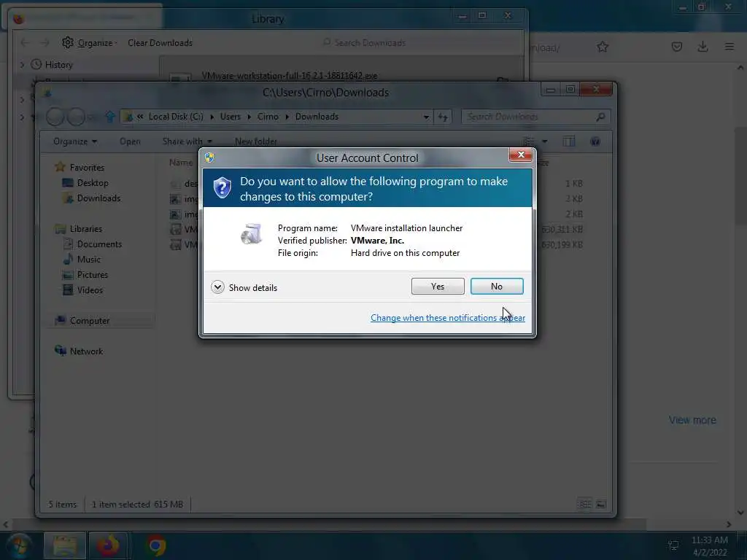Click the VMware installer program icon
Viewport: 747px width, 560px height.
click(252, 234)
